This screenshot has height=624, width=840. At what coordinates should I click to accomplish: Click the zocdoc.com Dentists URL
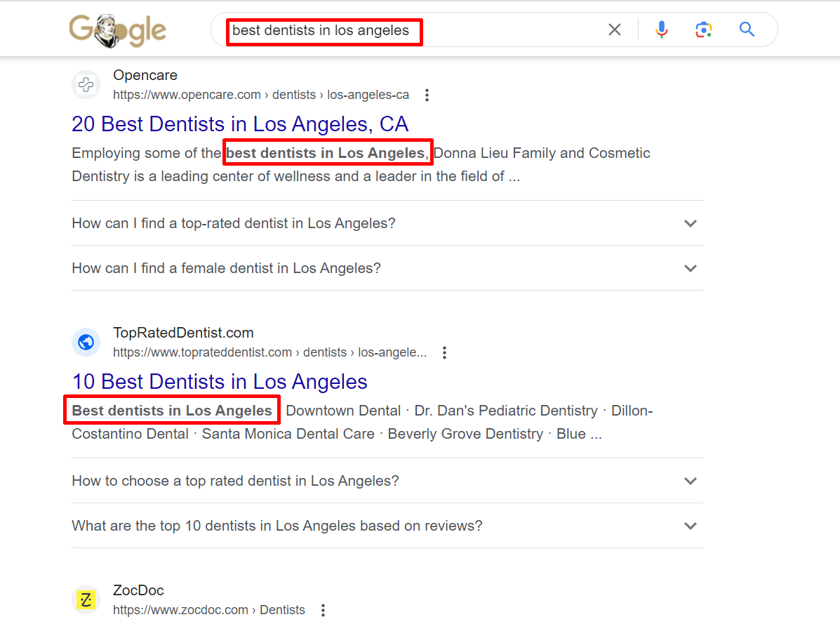(x=209, y=610)
